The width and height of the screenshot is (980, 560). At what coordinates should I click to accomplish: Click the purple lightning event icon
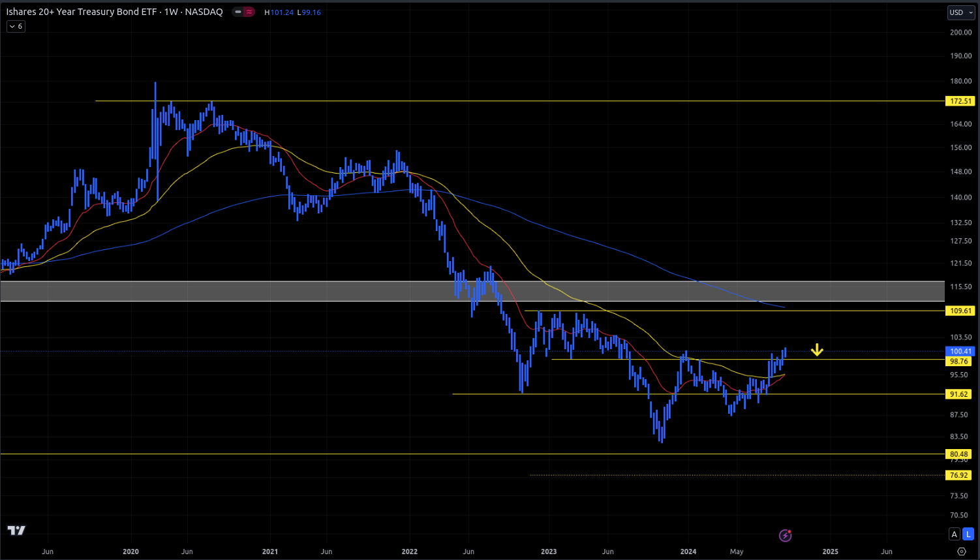point(786,536)
